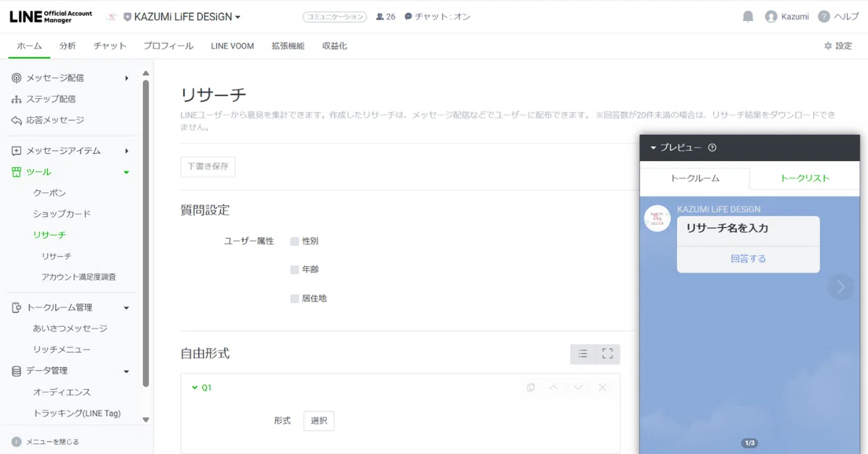This screenshot has height=454, width=868.
Task: Click メニューを閉じる text
Action: 53,442
